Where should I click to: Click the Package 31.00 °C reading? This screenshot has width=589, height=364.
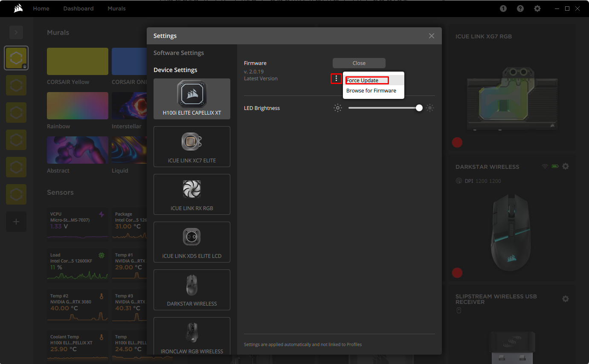(128, 226)
